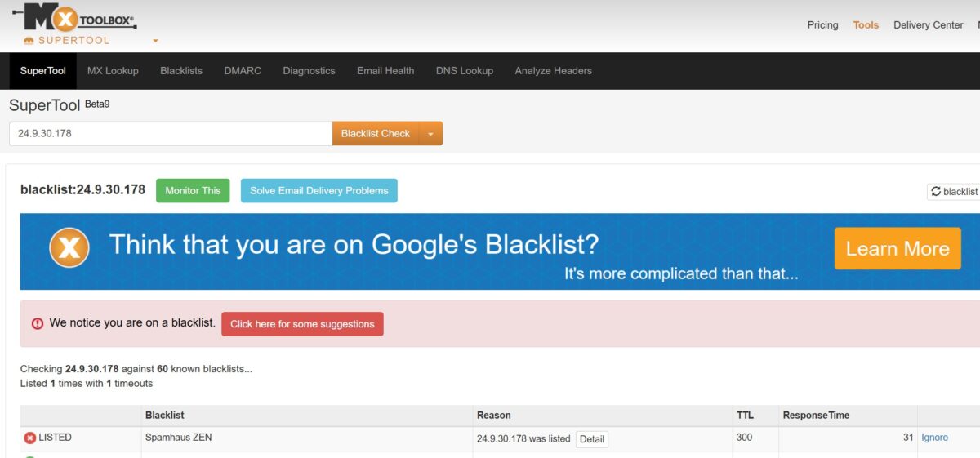Image resolution: width=980 pixels, height=458 pixels.
Task: Click Ignore for the Spamhaus ZEN row
Action: (x=934, y=438)
